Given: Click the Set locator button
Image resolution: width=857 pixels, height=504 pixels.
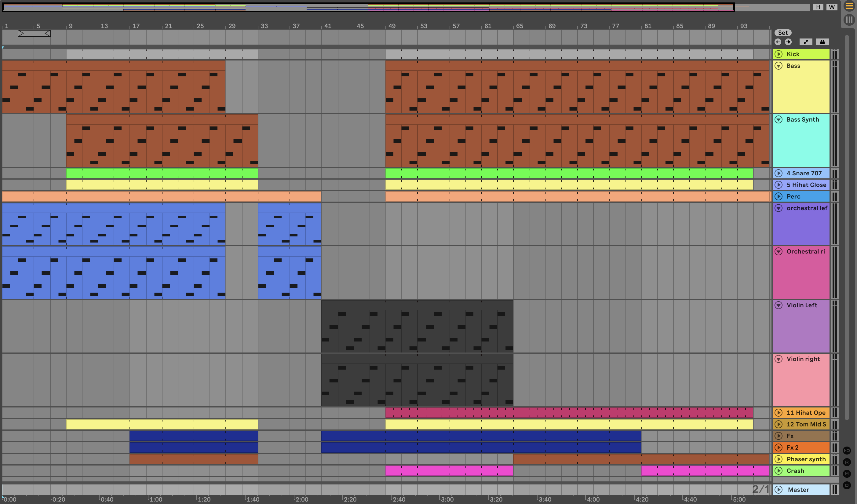Looking at the screenshot, I should (x=783, y=33).
